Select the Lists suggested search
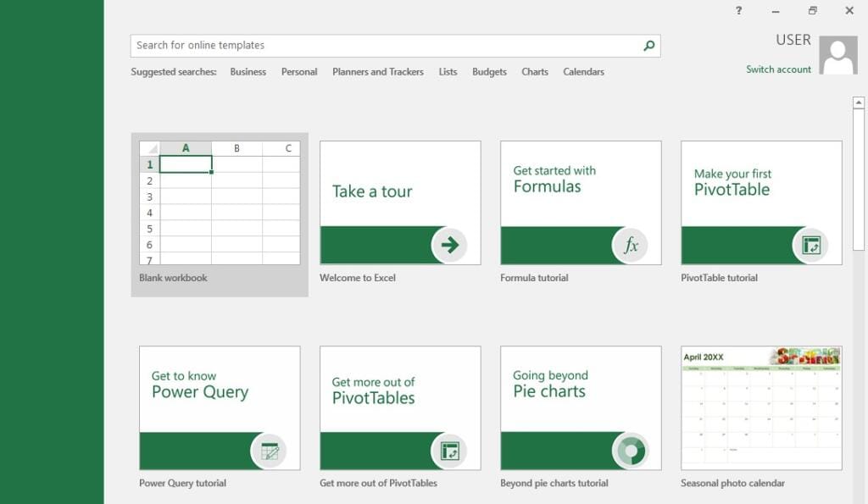Screen dimensions: 868x504 coord(448,72)
